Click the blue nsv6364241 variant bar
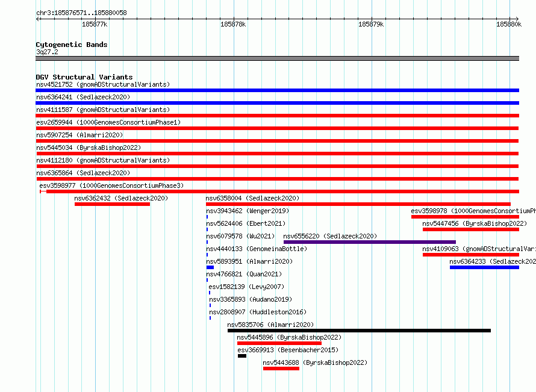The width and height of the screenshot is (536, 392). [277, 103]
